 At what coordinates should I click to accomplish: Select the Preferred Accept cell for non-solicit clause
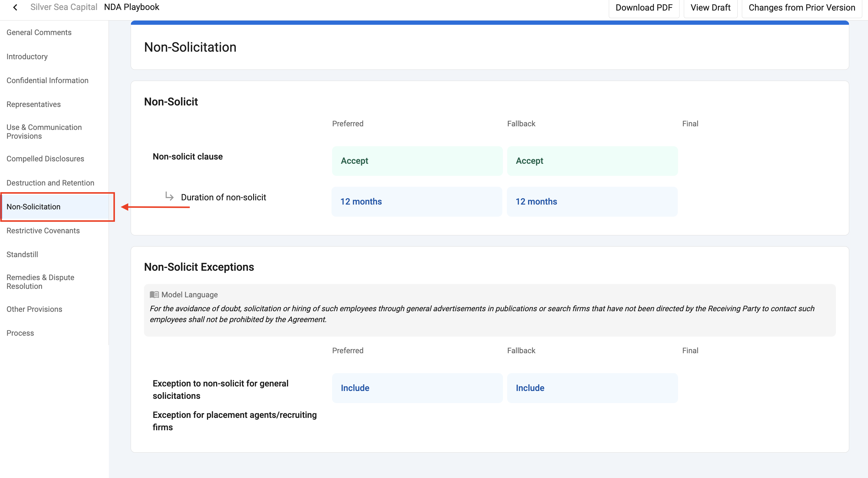pos(417,161)
